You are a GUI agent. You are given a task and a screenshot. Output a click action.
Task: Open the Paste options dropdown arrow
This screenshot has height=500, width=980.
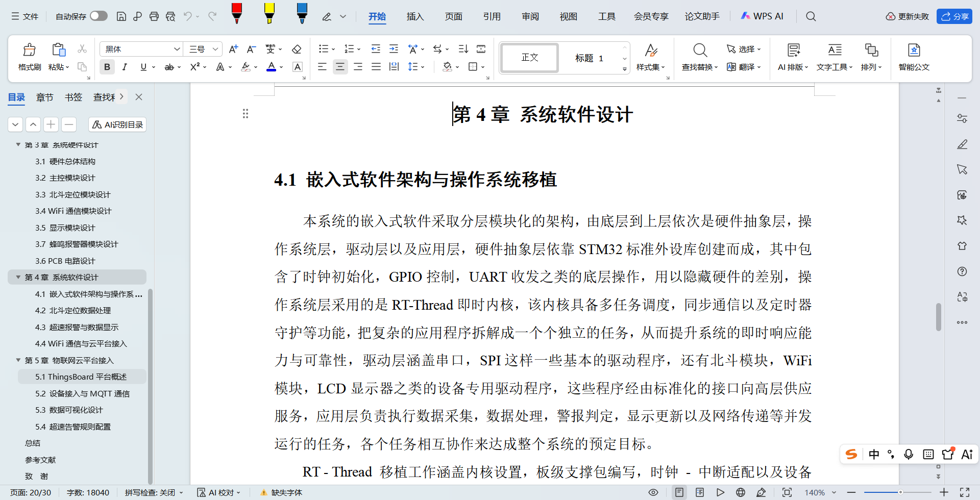coord(67,67)
